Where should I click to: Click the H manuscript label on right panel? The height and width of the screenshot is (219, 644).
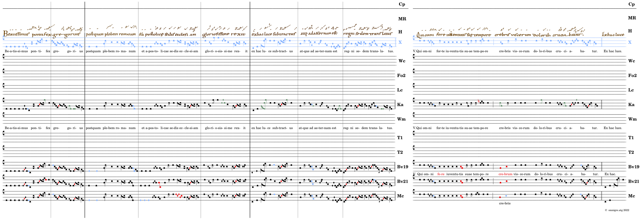click(x=630, y=31)
